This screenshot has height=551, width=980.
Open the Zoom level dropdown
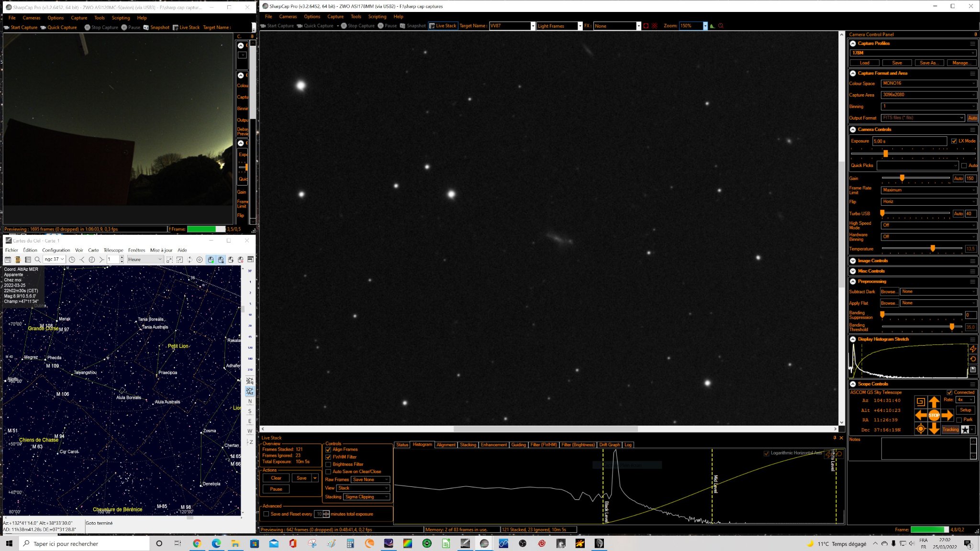click(x=705, y=26)
